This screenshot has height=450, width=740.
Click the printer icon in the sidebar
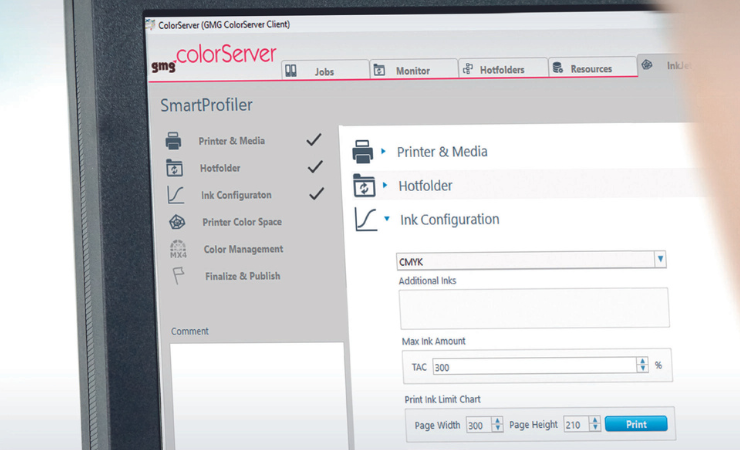[173, 141]
